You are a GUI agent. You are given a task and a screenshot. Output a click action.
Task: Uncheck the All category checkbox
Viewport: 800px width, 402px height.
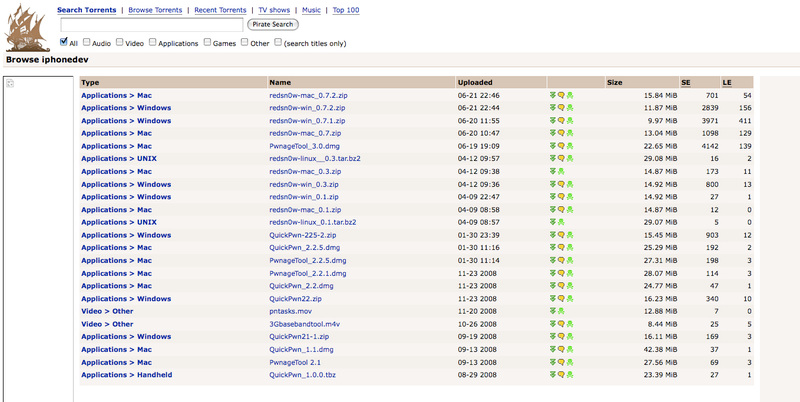(x=64, y=42)
